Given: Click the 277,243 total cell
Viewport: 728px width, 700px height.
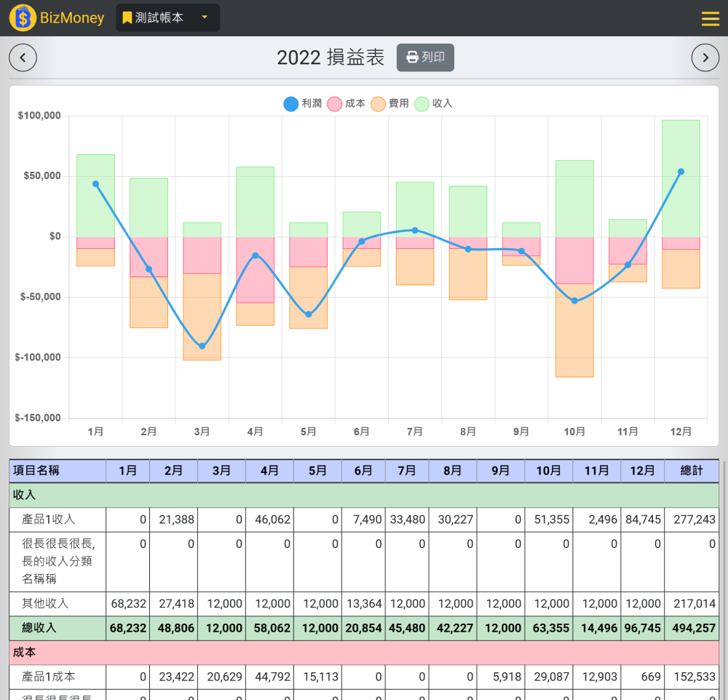Looking at the screenshot, I should pos(692,520).
